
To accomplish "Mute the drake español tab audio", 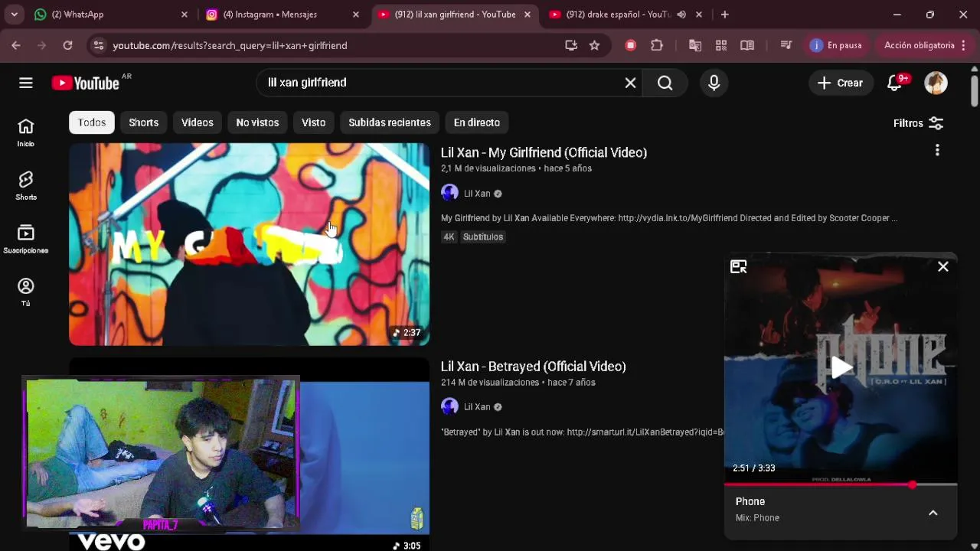I will click(681, 14).
